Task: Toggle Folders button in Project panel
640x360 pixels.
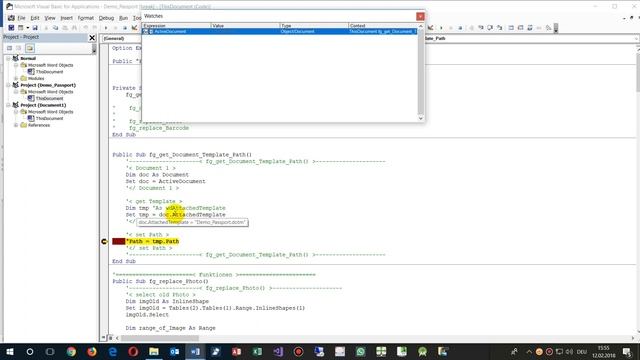Action: click(x=30, y=48)
